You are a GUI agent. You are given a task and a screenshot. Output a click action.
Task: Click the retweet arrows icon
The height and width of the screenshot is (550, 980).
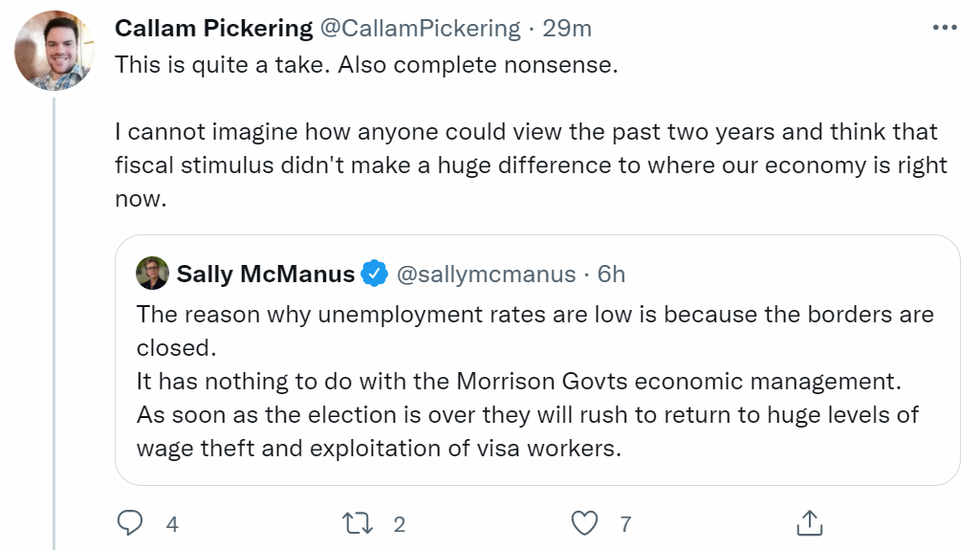357,523
